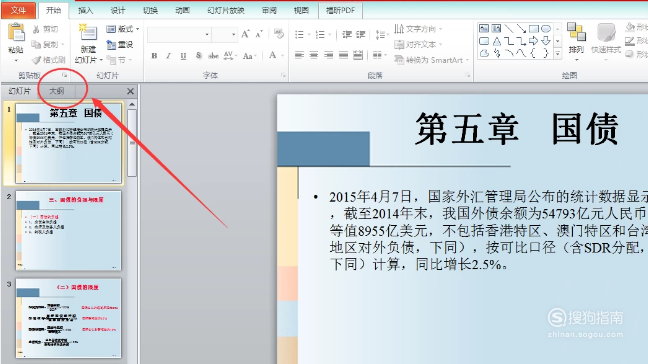Image resolution: width=648 pixels, height=364 pixels.
Task: Toggle italic formatting
Action: click(x=169, y=55)
